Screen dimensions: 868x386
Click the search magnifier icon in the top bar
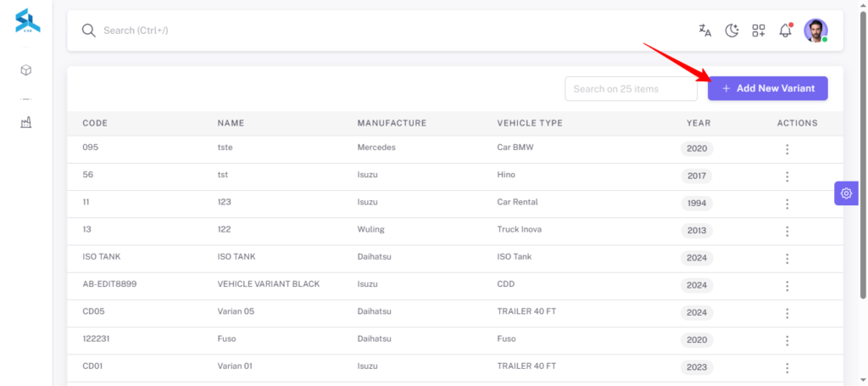[x=88, y=31]
